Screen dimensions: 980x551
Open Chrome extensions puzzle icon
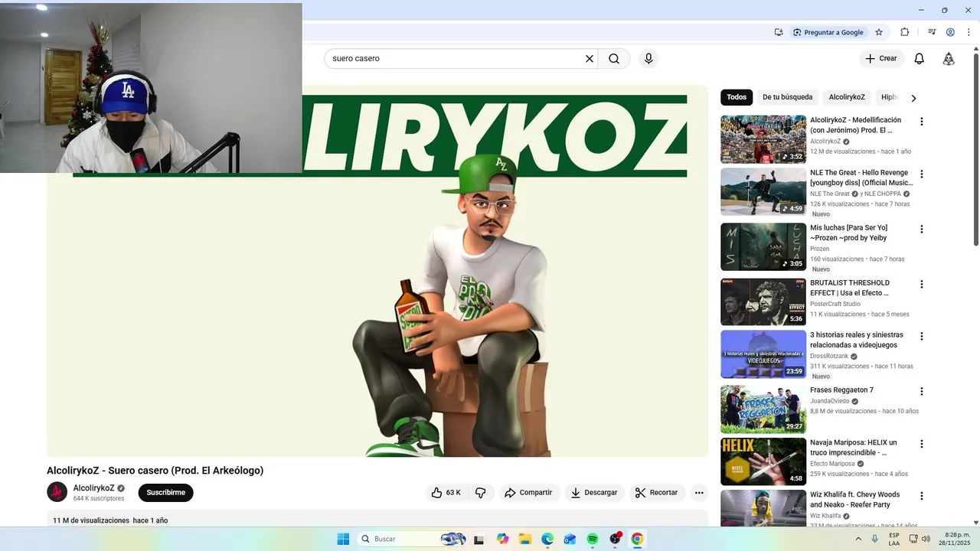coord(905,32)
